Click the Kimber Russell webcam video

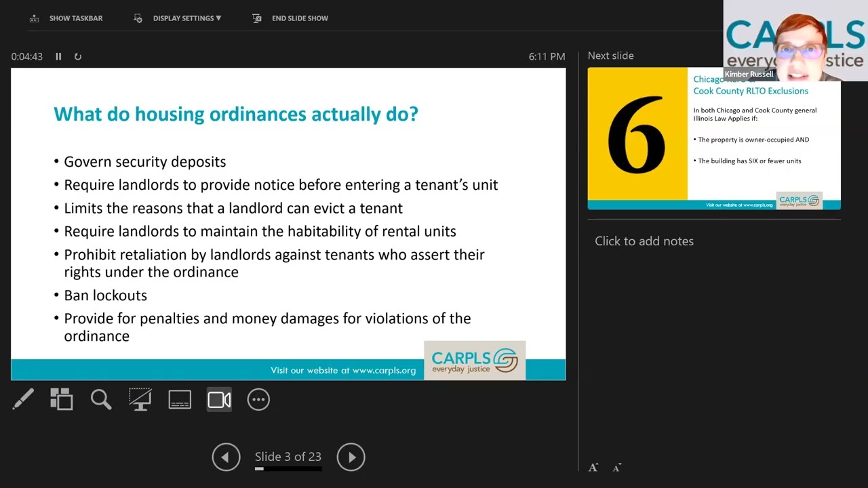[795, 41]
